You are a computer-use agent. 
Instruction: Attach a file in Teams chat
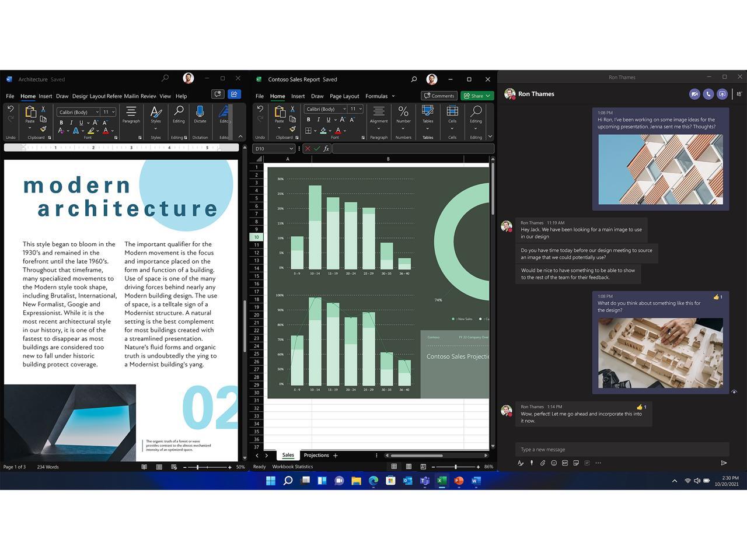tap(542, 463)
